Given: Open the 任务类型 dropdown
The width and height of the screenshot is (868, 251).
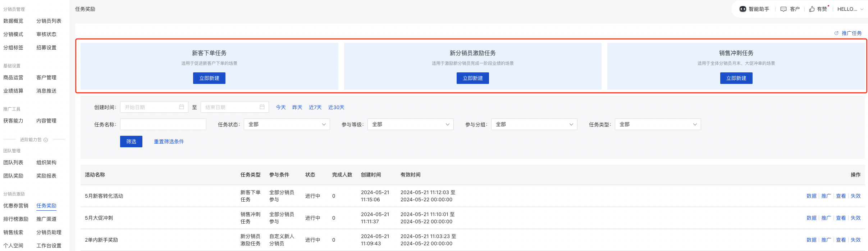Looking at the screenshot, I should [x=658, y=124].
